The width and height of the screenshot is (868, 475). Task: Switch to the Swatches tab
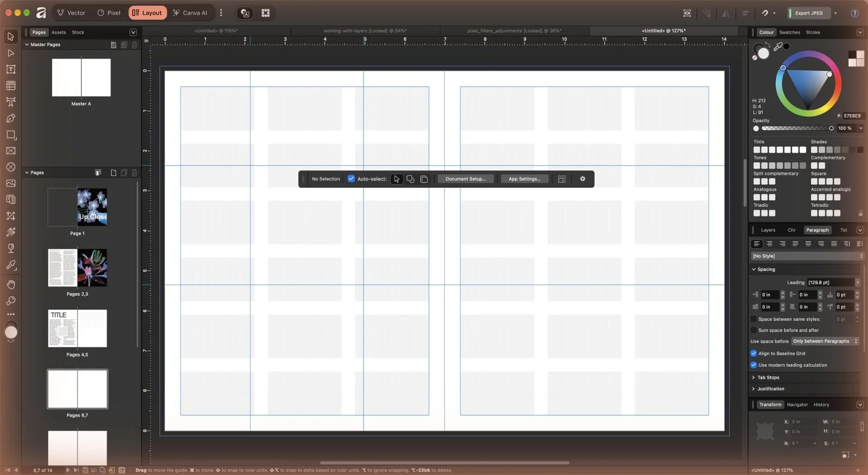coord(789,32)
